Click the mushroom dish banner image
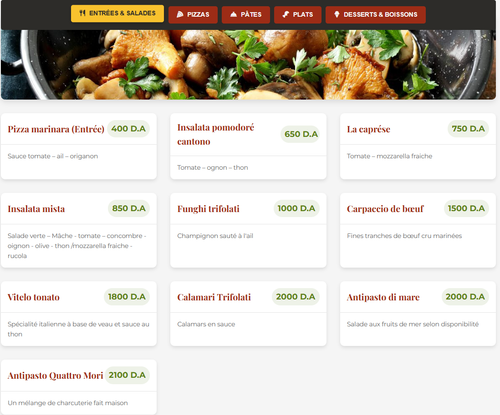Viewport: 500px width, 415px height. (248, 65)
